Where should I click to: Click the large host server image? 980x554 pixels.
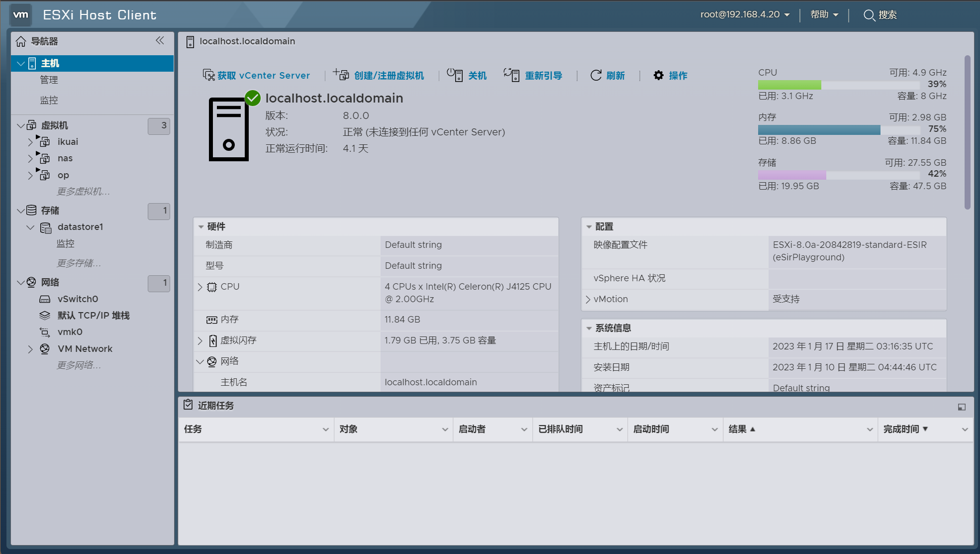pyautogui.click(x=229, y=129)
